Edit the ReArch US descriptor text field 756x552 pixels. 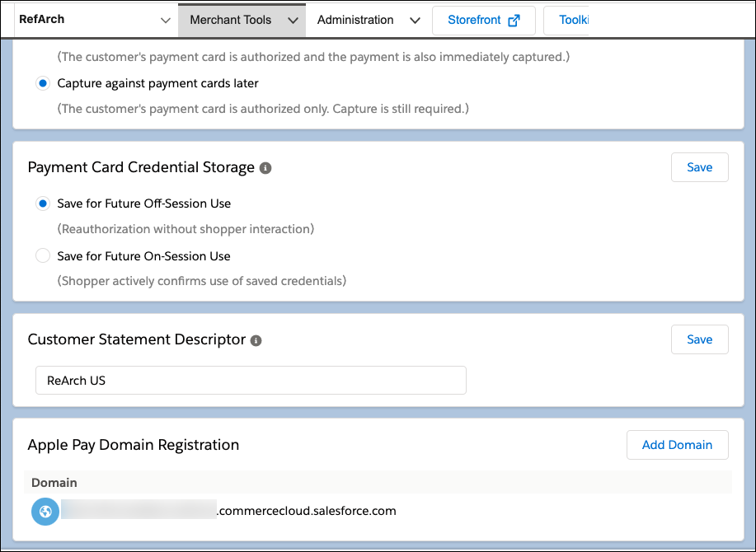pos(250,380)
